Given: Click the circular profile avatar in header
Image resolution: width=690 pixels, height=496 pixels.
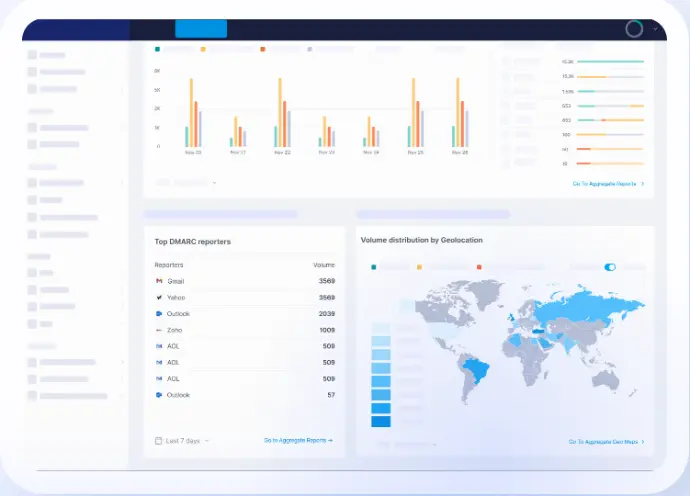Looking at the screenshot, I should point(633,29).
